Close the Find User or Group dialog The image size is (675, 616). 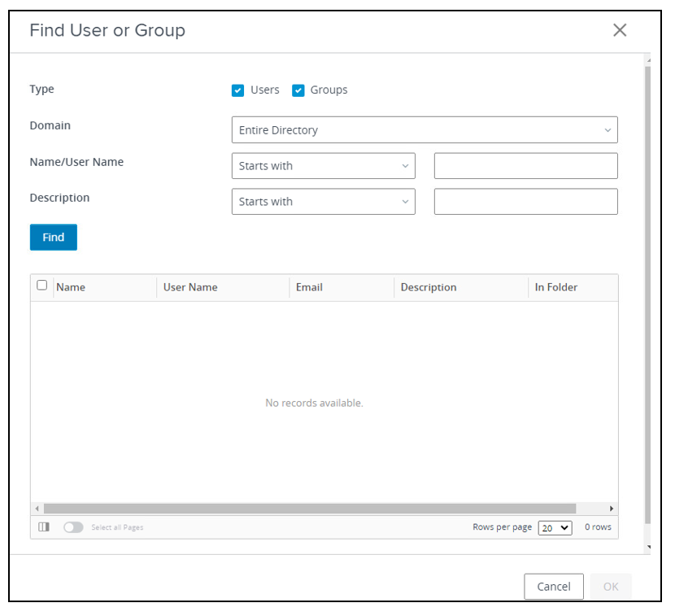click(x=620, y=30)
